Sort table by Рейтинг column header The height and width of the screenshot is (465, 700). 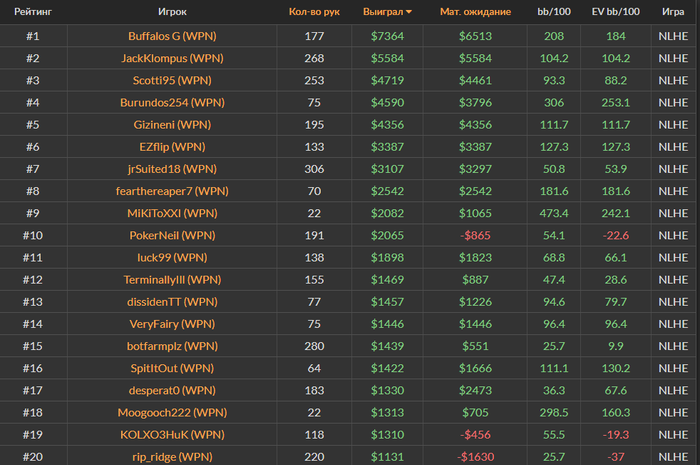(33, 12)
